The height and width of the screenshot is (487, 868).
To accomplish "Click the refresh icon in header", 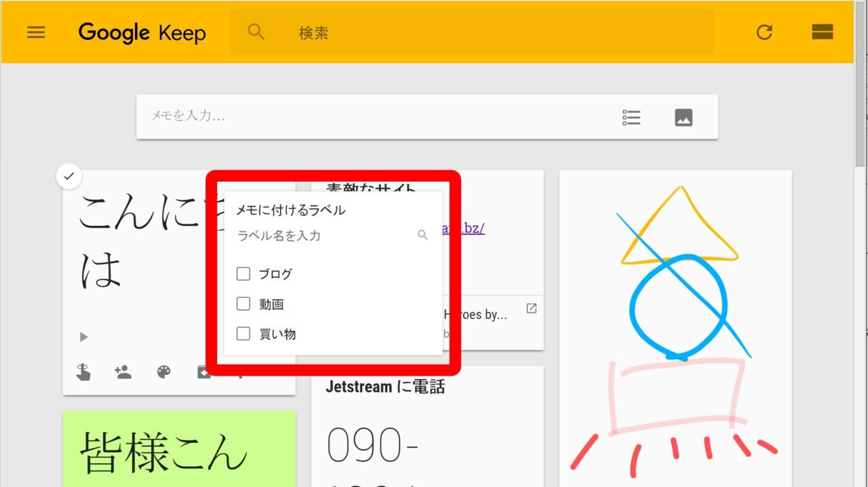I will tap(764, 33).
